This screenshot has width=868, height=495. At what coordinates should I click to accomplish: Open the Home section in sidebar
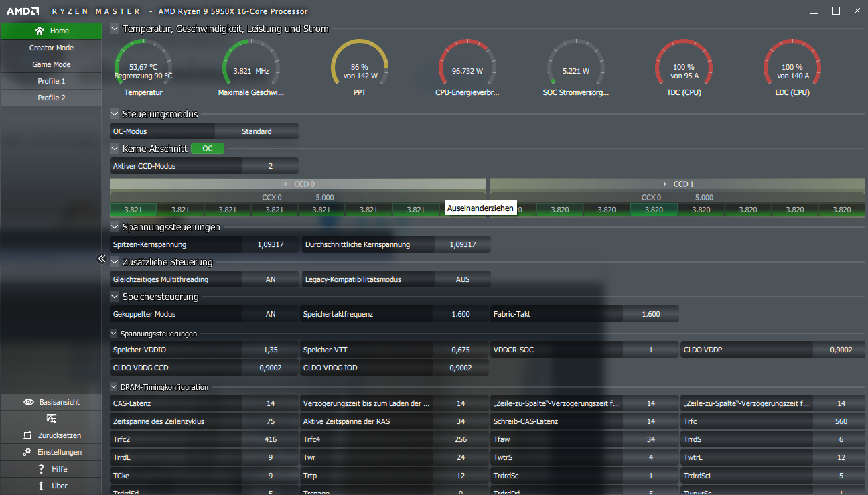pos(51,31)
